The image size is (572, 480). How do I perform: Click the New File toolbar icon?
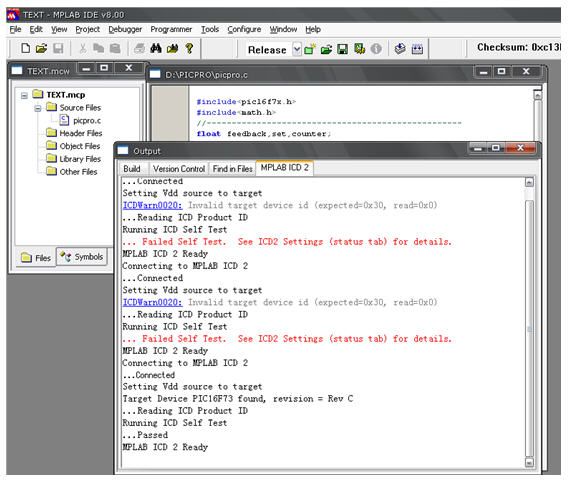[25, 48]
